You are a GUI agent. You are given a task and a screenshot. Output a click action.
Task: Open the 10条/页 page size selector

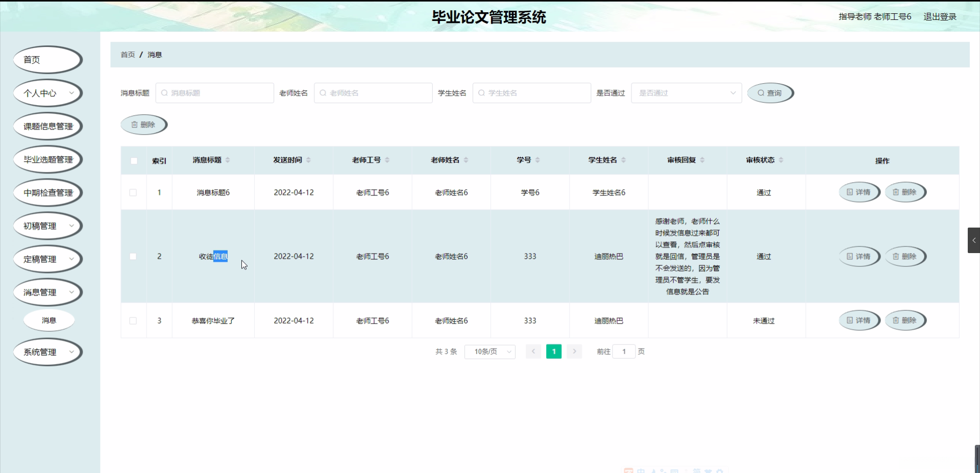pyautogui.click(x=489, y=352)
